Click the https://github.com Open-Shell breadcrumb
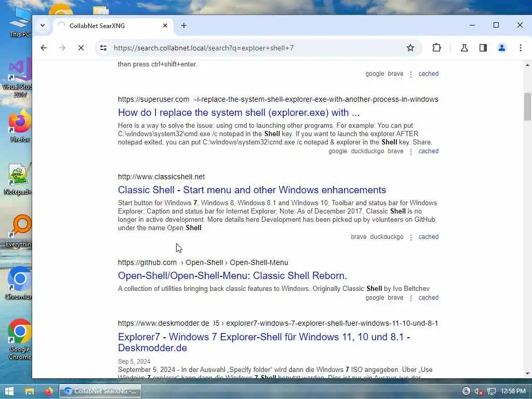This screenshot has height=399, width=532. pyautogui.click(x=203, y=262)
